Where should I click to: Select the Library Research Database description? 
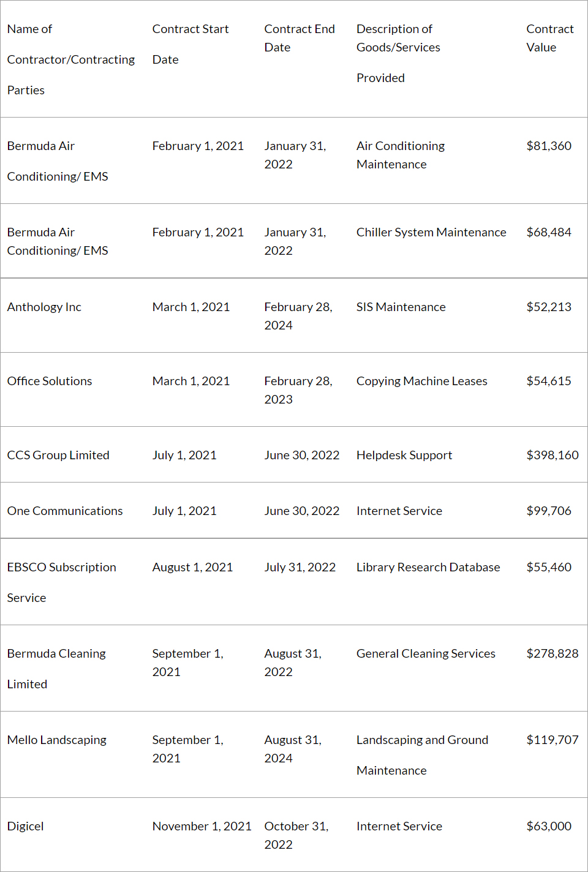(x=428, y=567)
